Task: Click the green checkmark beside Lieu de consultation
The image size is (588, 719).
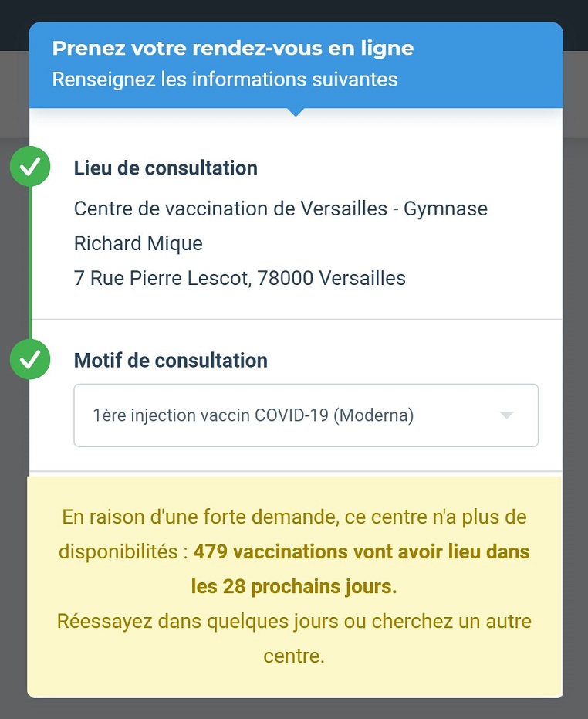Action: [x=30, y=166]
